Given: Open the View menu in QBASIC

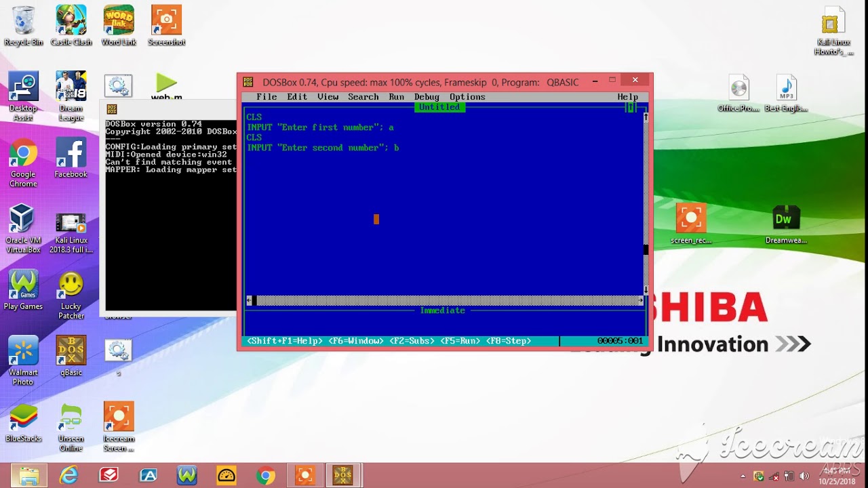Looking at the screenshot, I should (328, 97).
